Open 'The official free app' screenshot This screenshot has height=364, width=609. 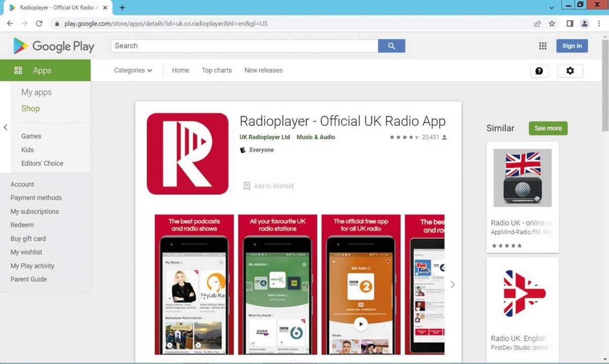[361, 284]
